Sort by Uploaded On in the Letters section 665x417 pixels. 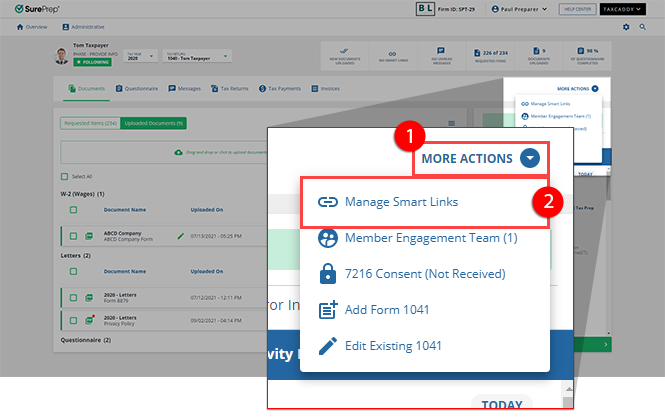pyautogui.click(x=207, y=271)
